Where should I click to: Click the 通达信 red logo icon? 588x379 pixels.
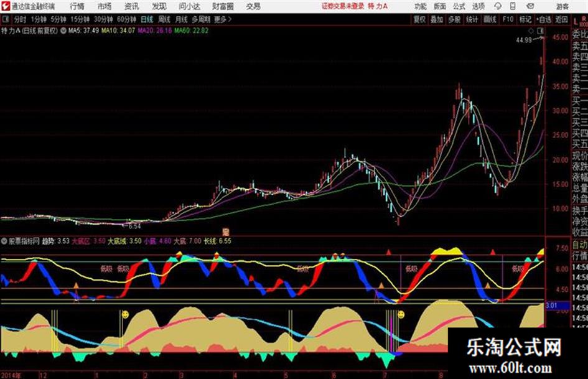coord(6,6)
